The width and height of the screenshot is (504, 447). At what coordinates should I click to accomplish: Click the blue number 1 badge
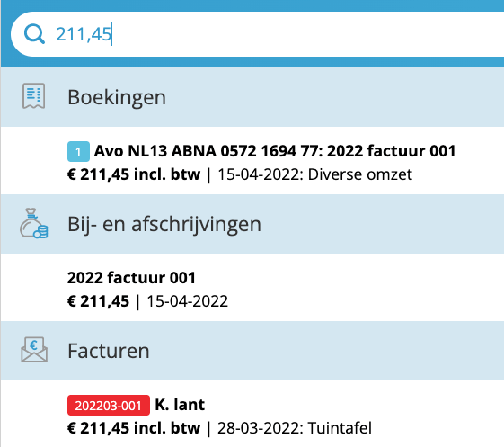[78, 152]
